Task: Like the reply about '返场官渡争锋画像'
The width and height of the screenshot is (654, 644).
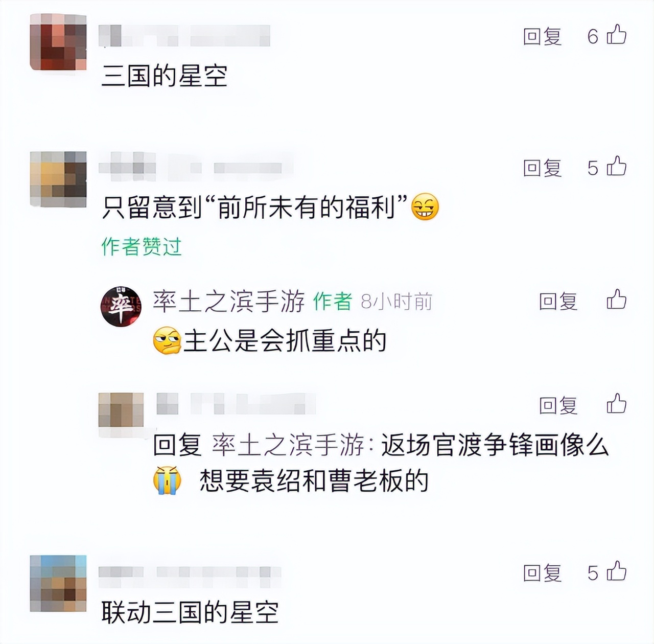Action: (x=616, y=404)
